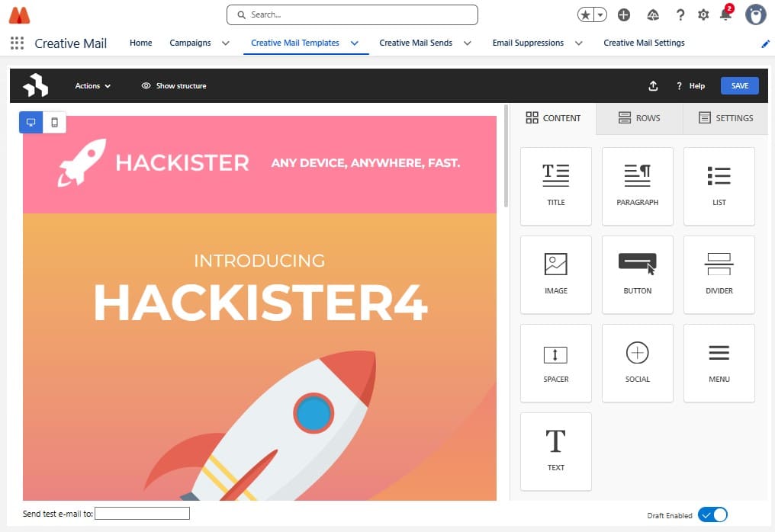Viewport: 775px width, 532px height.
Task: Click the export upload icon in editor toolbar
Action: coord(653,86)
